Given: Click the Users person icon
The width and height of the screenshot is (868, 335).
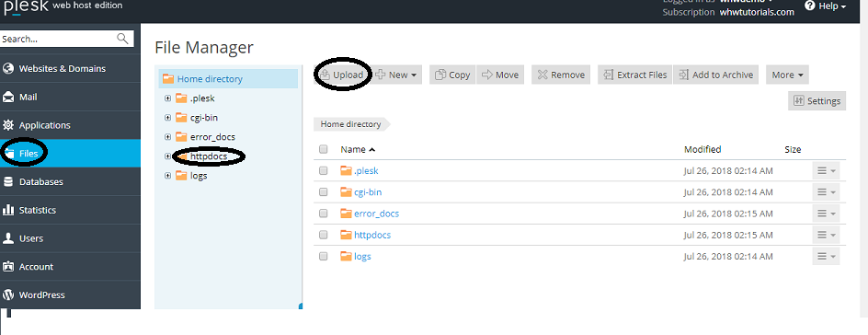Looking at the screenshot, I should [x=8, y=238].
